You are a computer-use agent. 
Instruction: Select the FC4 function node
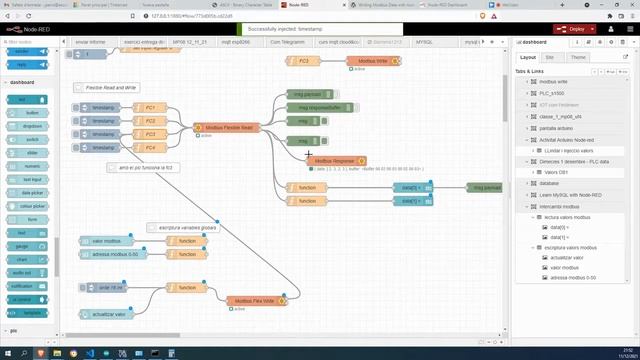click(150, 148)
